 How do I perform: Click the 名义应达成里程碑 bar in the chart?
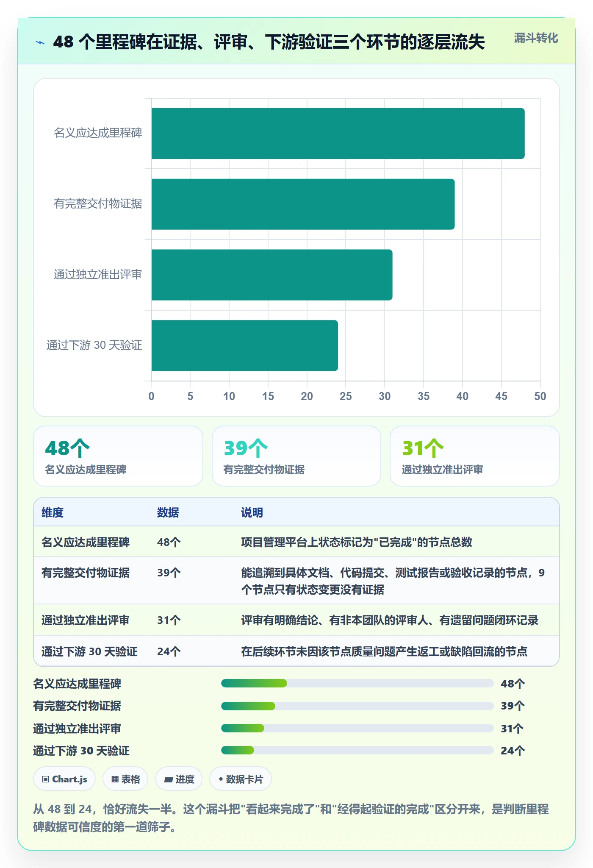pos(338,134)
